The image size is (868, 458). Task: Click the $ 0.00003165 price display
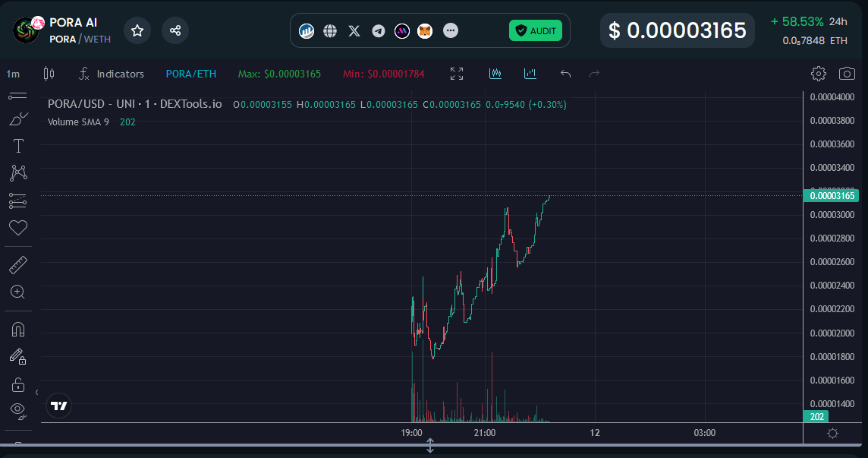(x=677, y=30)
